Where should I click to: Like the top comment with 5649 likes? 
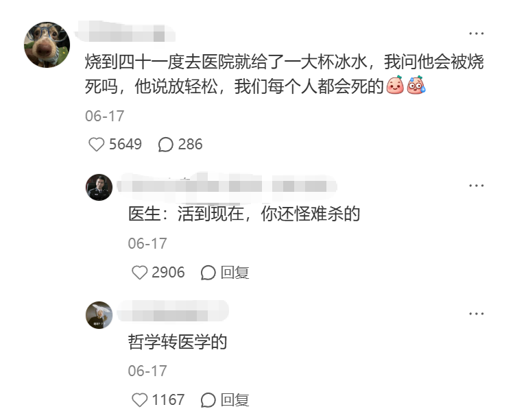tap(96, 145)
